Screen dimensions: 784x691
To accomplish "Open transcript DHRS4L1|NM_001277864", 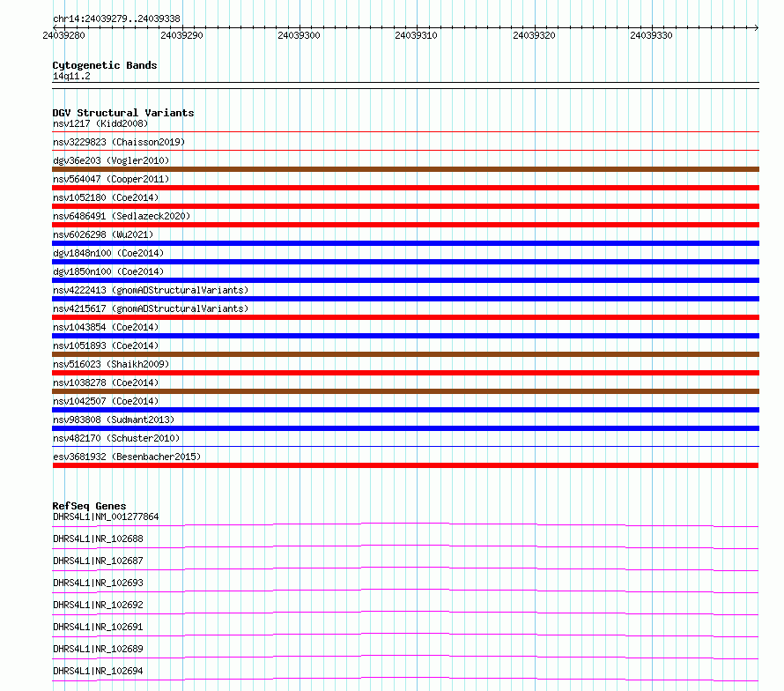I will (106, 516).
